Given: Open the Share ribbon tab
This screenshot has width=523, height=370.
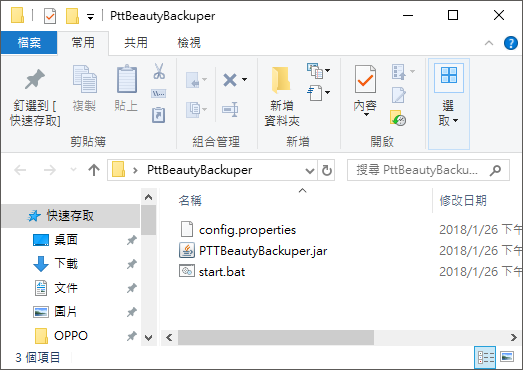Looking at the screenshot, I should click(x=135, y=43).
